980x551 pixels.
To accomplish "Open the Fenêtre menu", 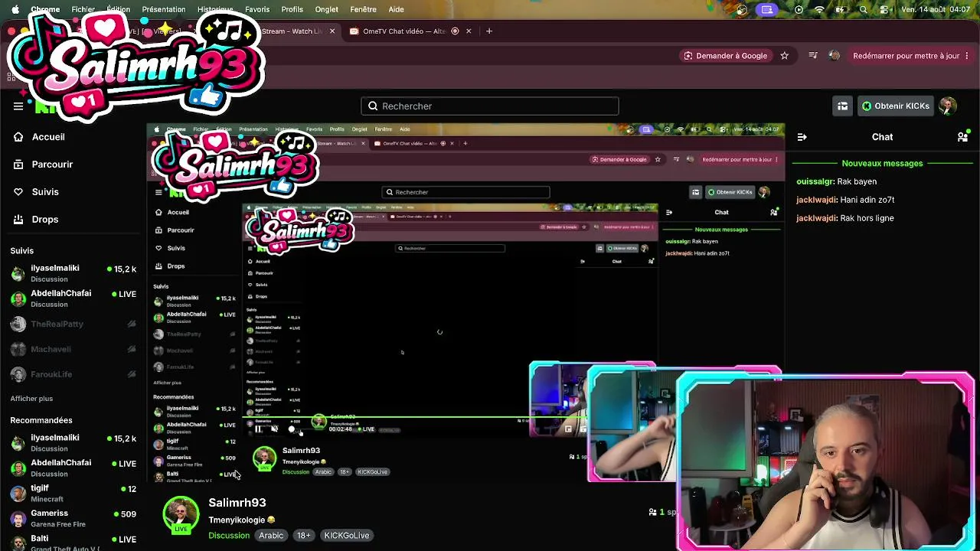I will tap(363, 9).
